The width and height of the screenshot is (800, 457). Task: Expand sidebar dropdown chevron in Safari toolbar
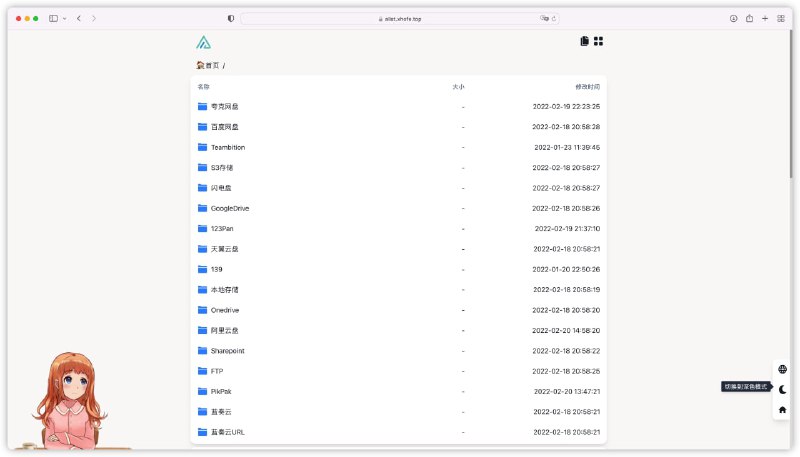[x=65, y=18]
